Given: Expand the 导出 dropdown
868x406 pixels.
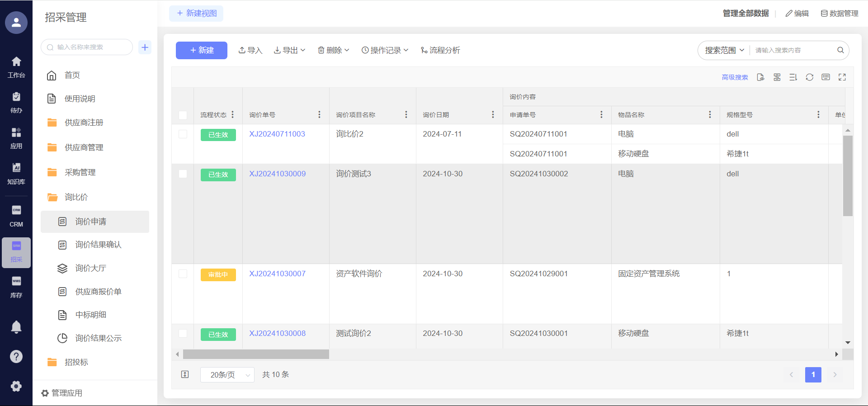Looking at the screenshot, I should coord(290,50).
